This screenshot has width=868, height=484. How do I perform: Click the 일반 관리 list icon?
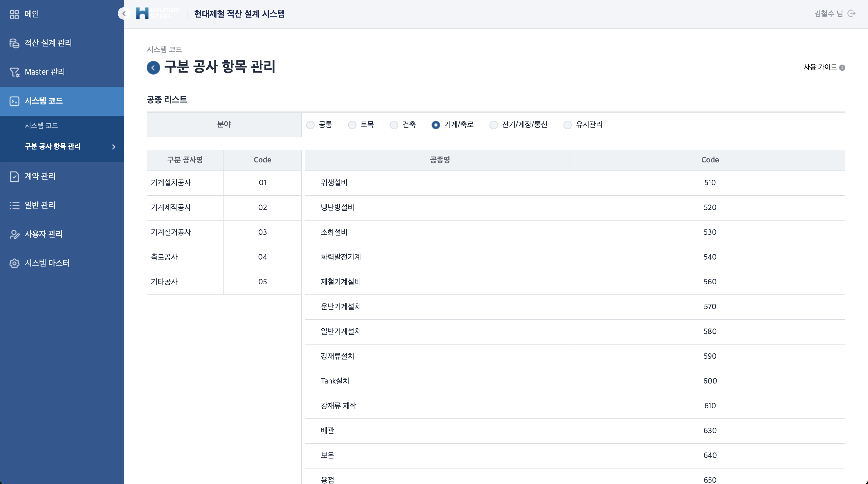click(14, 205)
